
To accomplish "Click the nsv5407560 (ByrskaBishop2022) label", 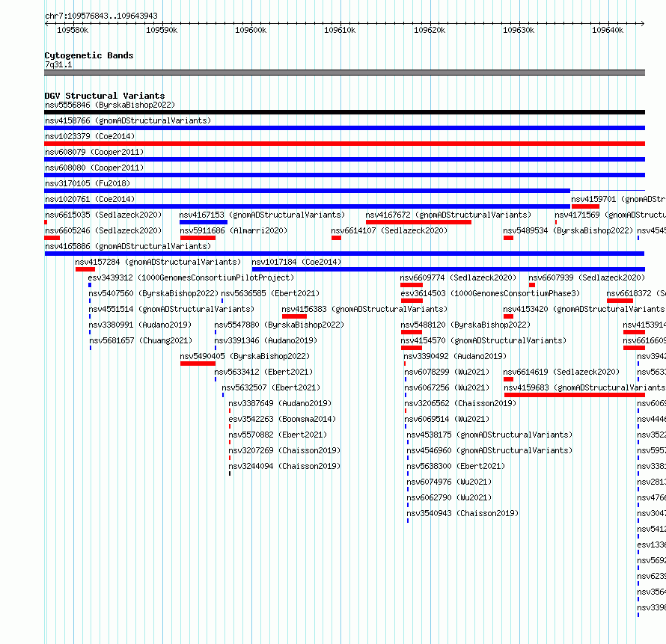I will point(153,293).
